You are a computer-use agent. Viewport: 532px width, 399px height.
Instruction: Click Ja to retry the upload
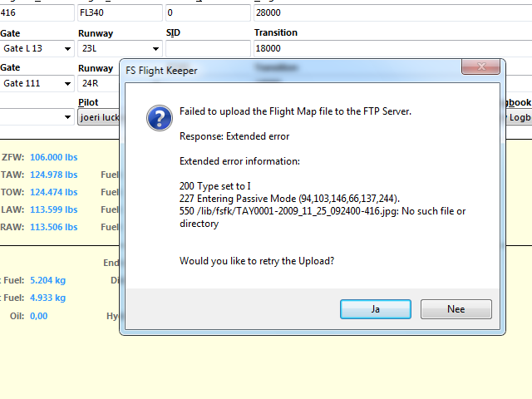pos(376,309)
